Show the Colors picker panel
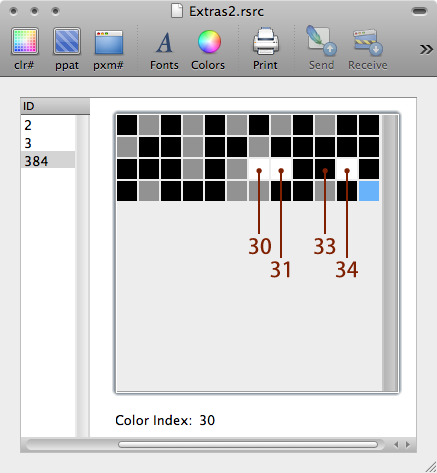The width and height of the screenshot is (437, 473). (208, 50)
